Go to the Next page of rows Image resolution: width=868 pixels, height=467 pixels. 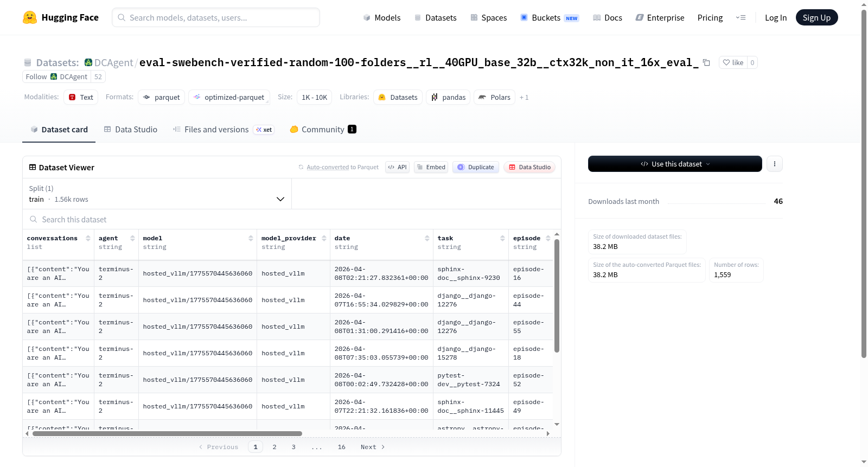click(373, 447)
